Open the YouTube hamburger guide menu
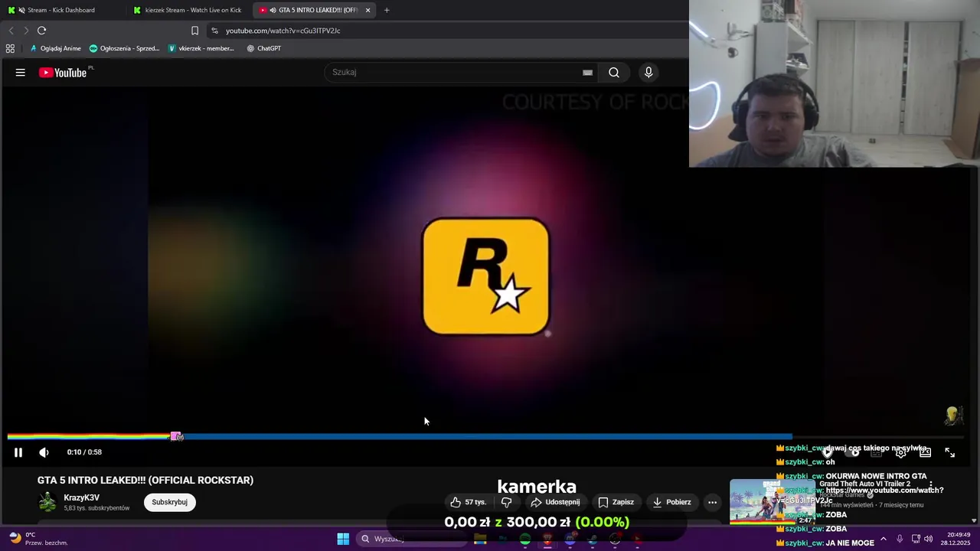This screenshot has width=980, height=551. click(x=21, y=73)
